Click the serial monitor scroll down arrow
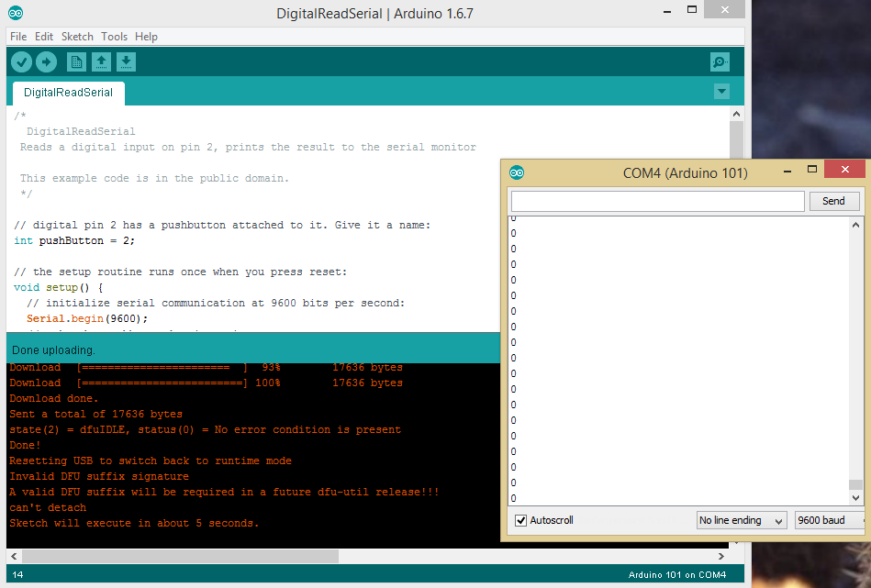The width and height of the screenshot is (871, 588). click(855, 498)
